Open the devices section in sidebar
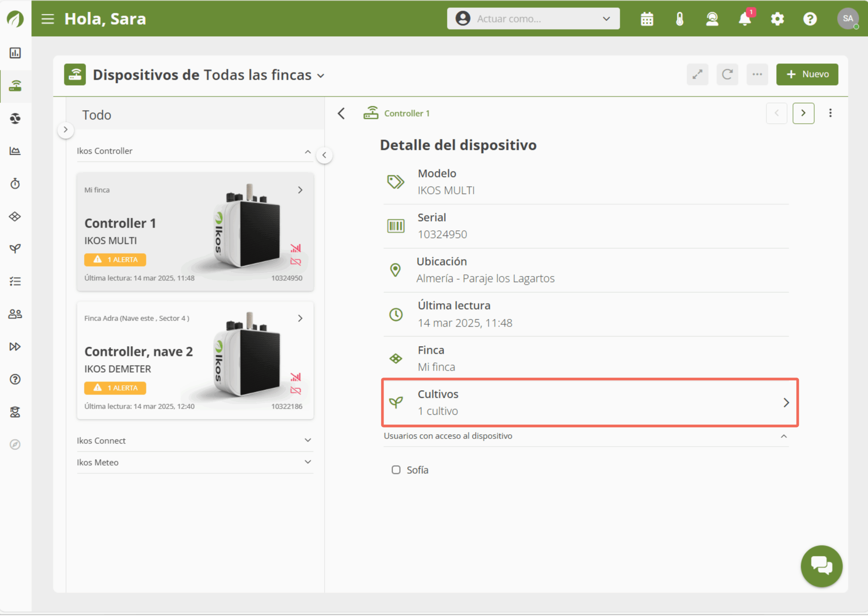The image size is (868, 616). click(x=15, y=86)
